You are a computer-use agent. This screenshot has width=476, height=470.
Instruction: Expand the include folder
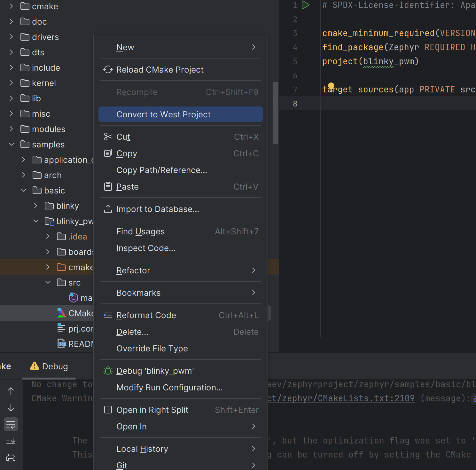(12, 67)
